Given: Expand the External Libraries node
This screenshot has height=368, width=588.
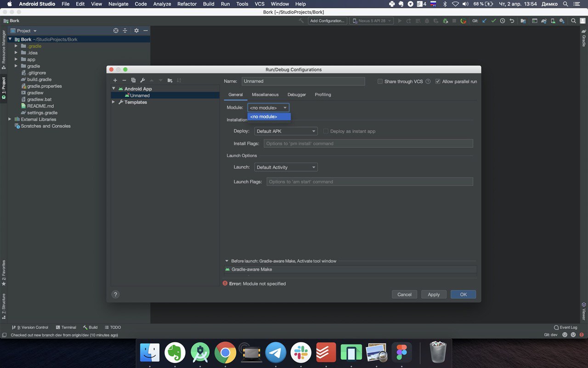Looking at the screenshot, I should coord(10,119).
